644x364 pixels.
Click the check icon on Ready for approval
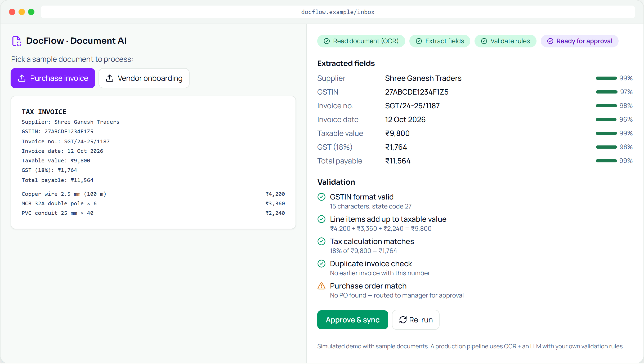[x=550, y=41]
